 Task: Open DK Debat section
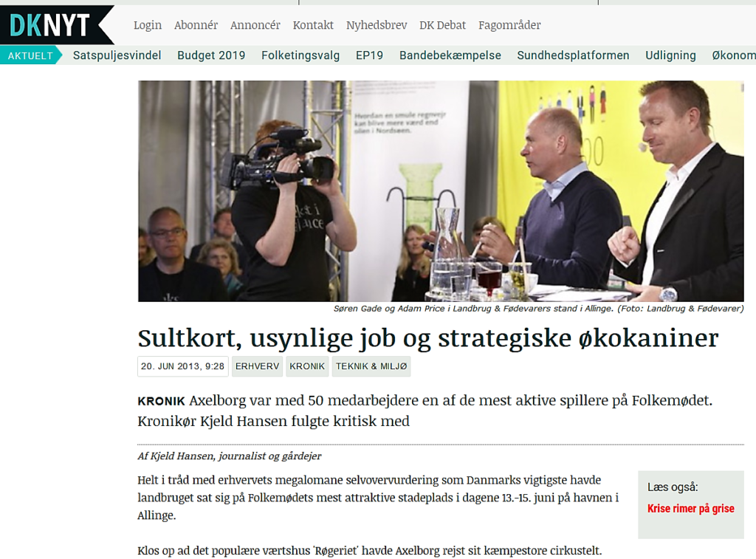443,25
